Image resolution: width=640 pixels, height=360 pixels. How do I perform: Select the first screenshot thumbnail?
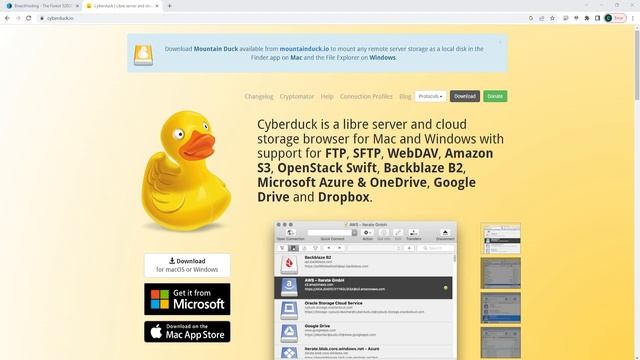point(500,238)
